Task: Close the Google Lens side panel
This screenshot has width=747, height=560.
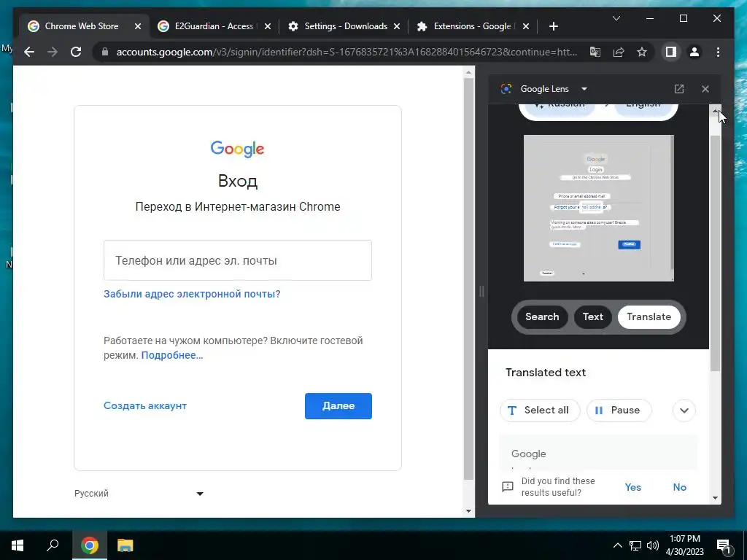Action: [705, 89]
